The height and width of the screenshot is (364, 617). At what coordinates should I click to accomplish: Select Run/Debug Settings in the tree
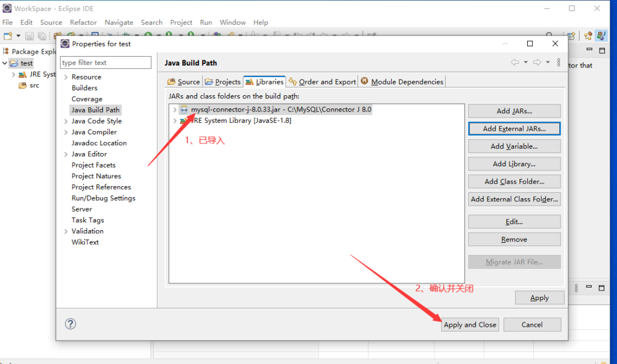104,198
